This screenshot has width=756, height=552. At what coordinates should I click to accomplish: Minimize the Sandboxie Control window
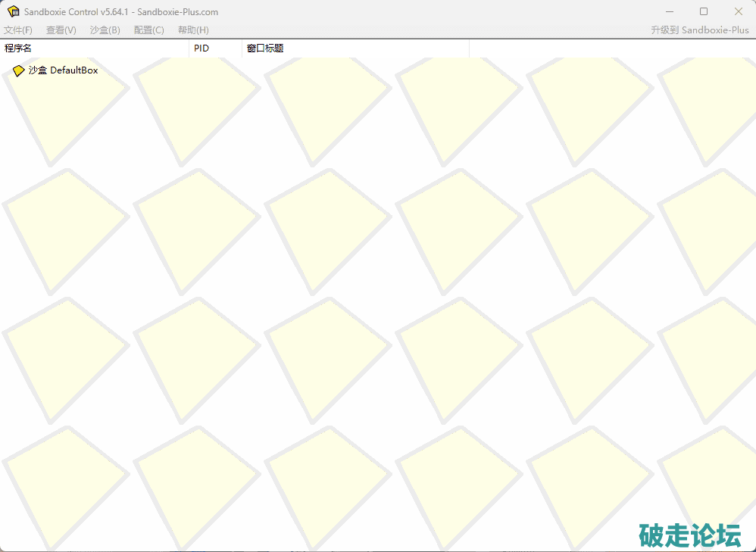(x=670, y=11)
